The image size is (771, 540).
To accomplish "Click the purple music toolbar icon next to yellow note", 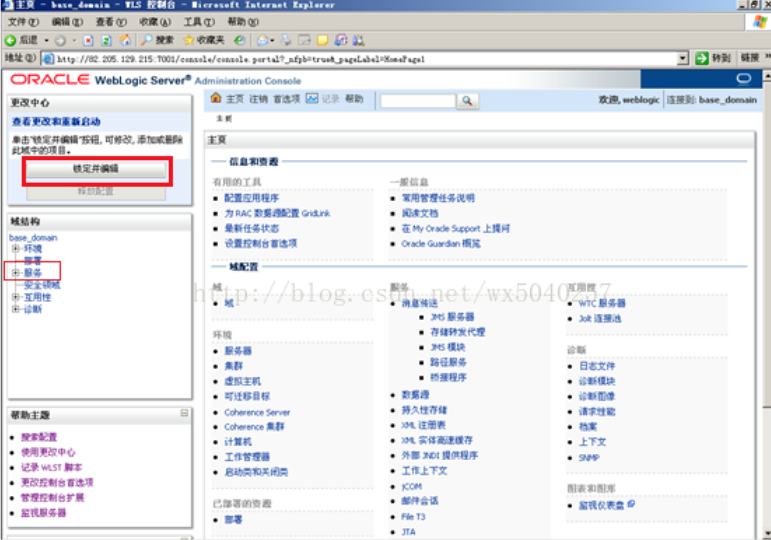I will (341, 40).
